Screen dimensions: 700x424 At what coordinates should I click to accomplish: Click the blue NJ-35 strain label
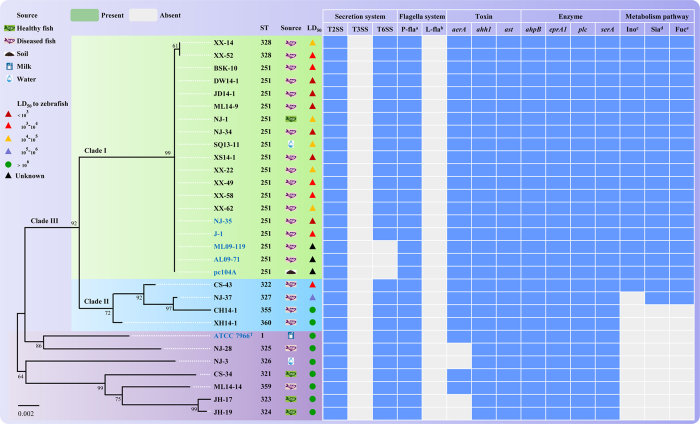pos(222,221)
